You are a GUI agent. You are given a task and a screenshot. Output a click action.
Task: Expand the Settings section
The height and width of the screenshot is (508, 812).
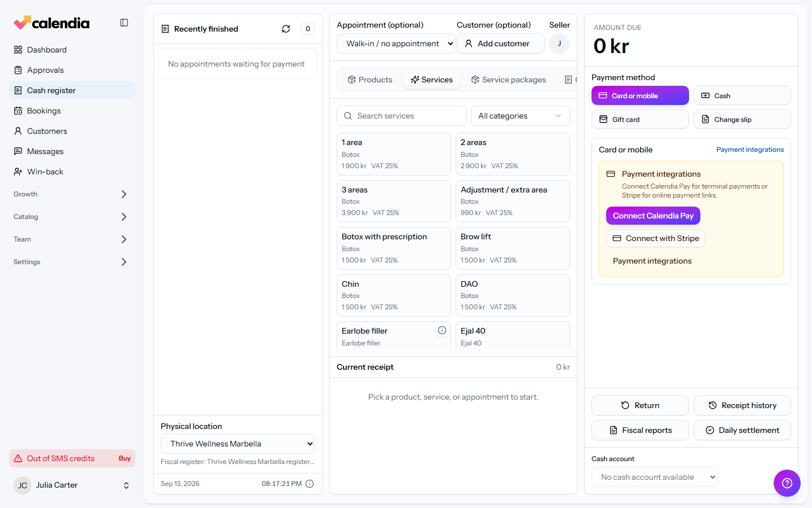coord(72,262)
